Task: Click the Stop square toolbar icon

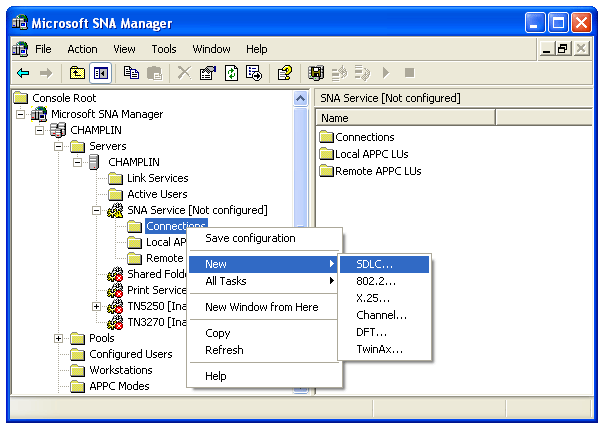Action: point(409,72)
